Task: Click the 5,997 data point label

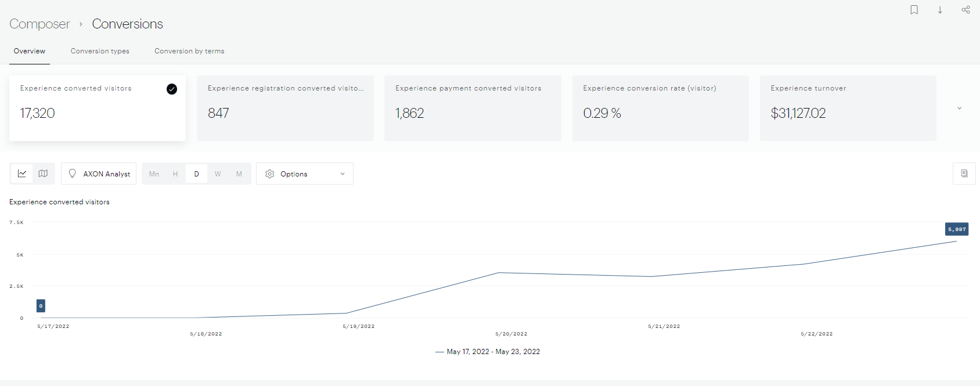Action: tap(956, 229)
